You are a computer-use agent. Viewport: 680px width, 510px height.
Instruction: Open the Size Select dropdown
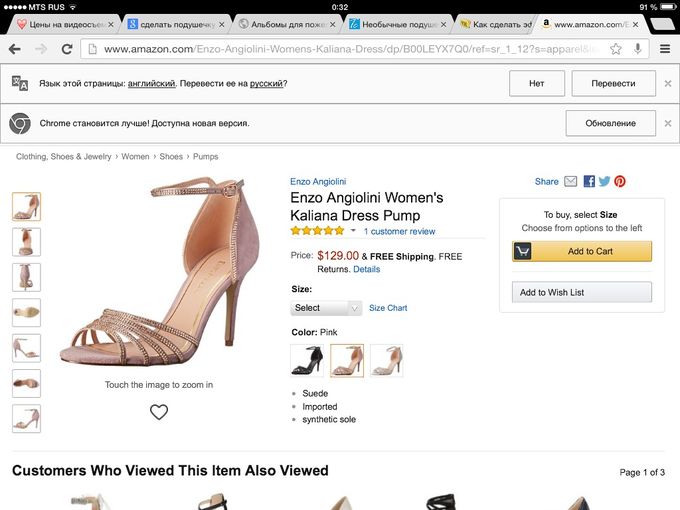(326, 308)
